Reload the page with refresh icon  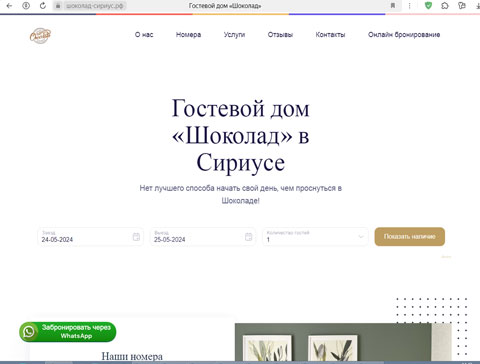pyautogui.click(x=43, y=6)
